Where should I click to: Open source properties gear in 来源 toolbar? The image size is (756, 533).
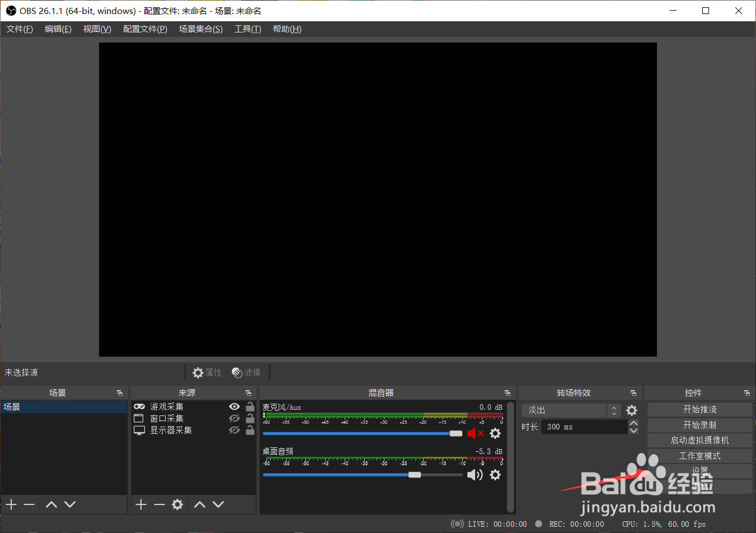click(x=177, y=504)
